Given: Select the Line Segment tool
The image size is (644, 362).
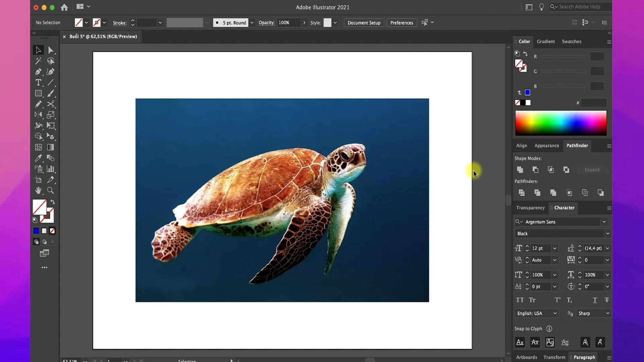Looking at the screenshot, I should 51,82.
